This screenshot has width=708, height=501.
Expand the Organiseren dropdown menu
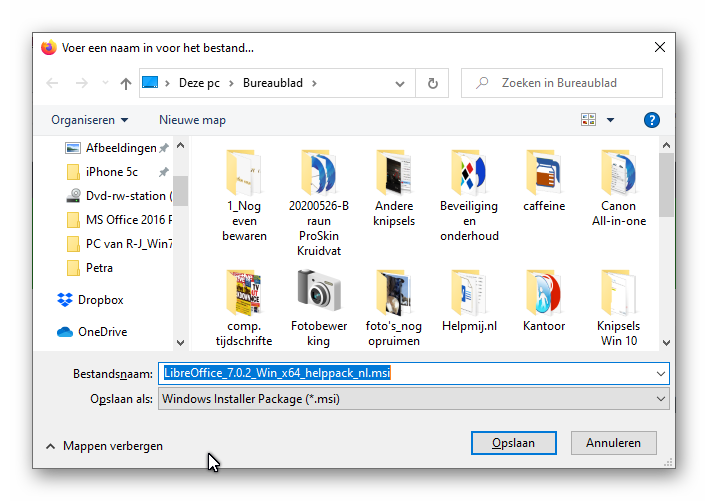pos(89,120)
